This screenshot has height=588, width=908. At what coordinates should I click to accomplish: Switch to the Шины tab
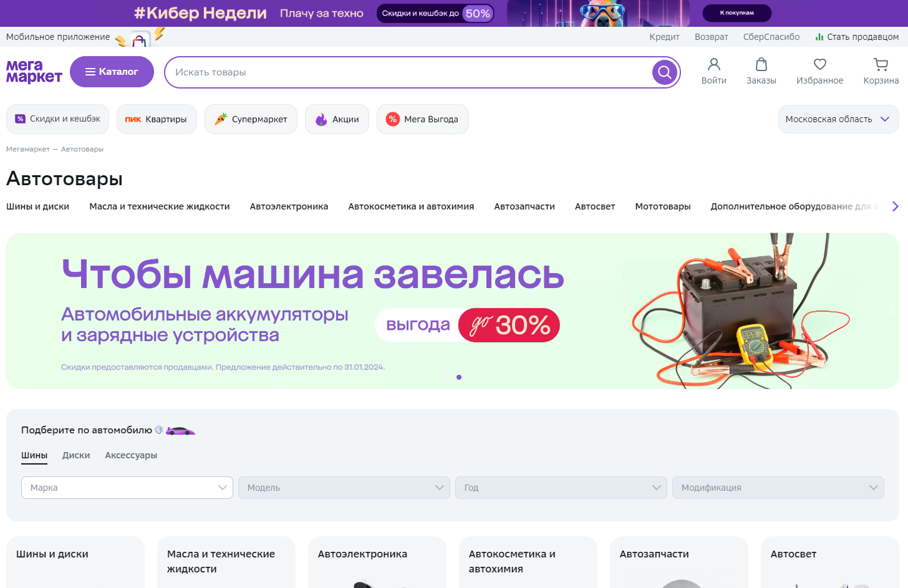[x=34, y=456]
